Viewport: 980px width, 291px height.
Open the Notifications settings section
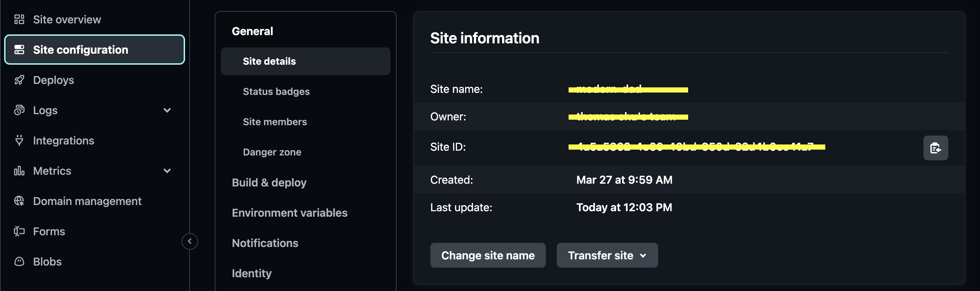click(x=265, y=243)
